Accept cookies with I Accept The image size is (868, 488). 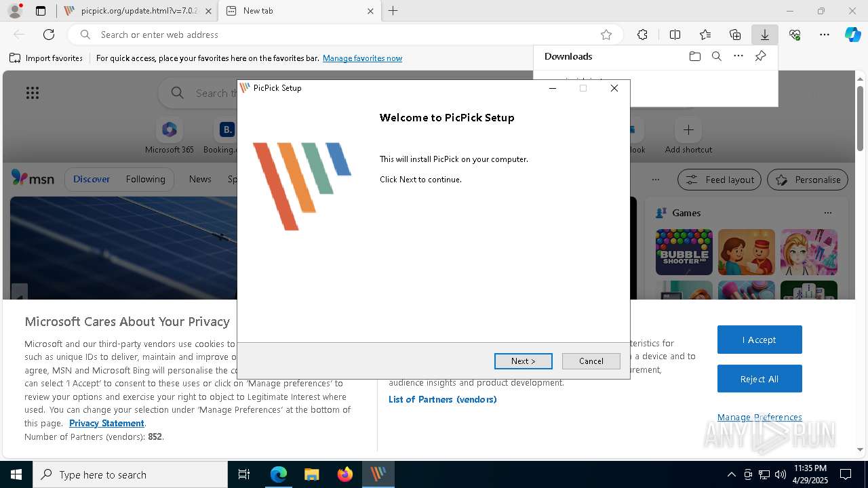point(759,340)
